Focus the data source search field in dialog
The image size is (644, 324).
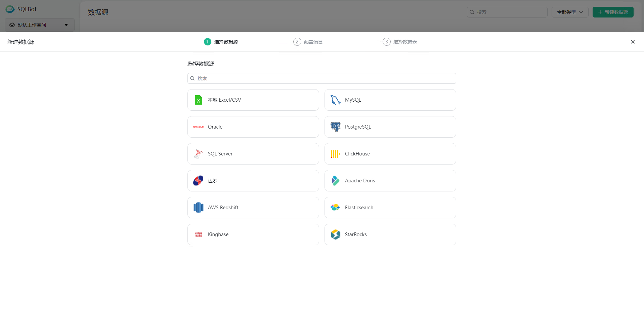pyautogui.click(x=321, y=78)
